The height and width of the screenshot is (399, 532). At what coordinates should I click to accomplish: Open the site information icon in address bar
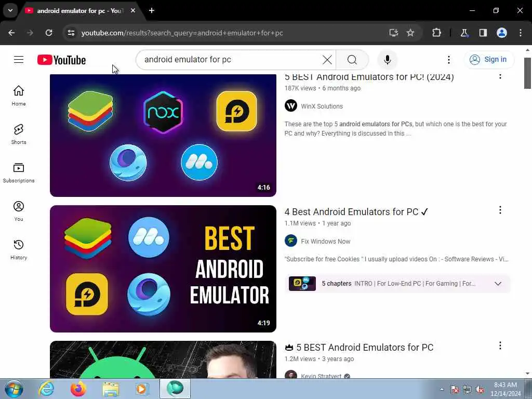(x=71, y=33)
